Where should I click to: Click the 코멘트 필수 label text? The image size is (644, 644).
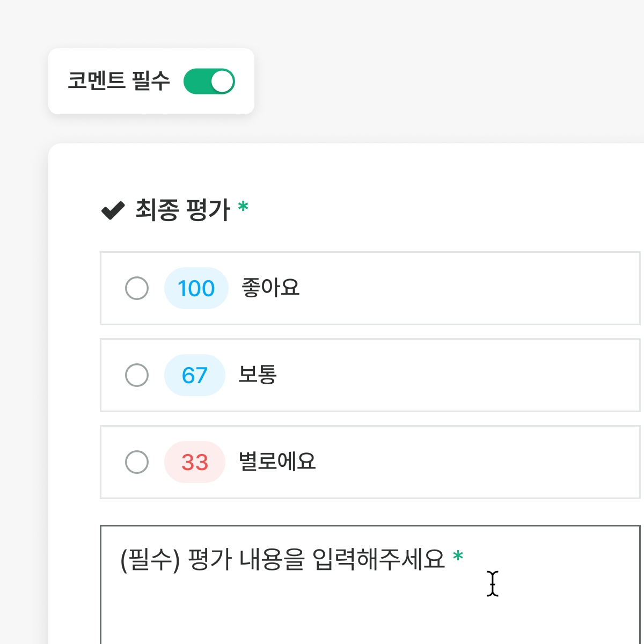tap(119, 81)
